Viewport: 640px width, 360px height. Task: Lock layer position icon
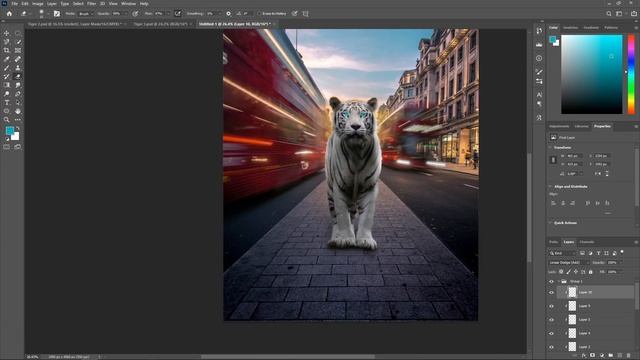pos(576,272)
